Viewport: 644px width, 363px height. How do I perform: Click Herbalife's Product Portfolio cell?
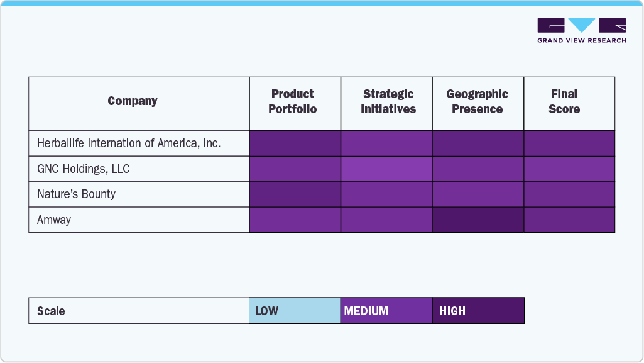click(x=295, y=143)
